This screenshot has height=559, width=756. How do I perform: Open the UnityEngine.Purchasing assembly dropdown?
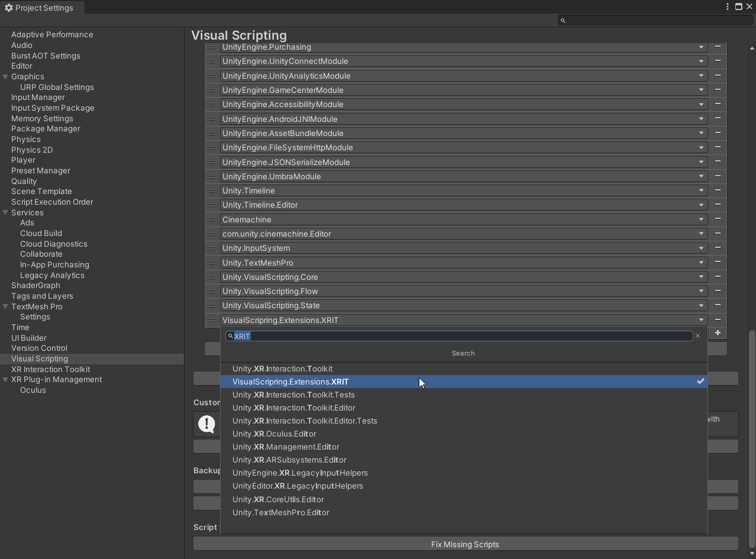463,47
